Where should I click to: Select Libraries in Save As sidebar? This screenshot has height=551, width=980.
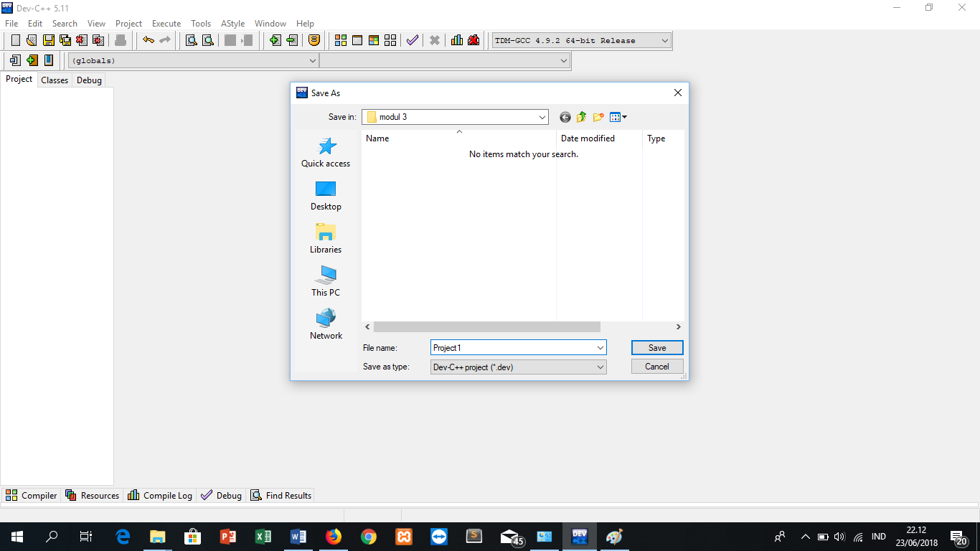(326, 239)
